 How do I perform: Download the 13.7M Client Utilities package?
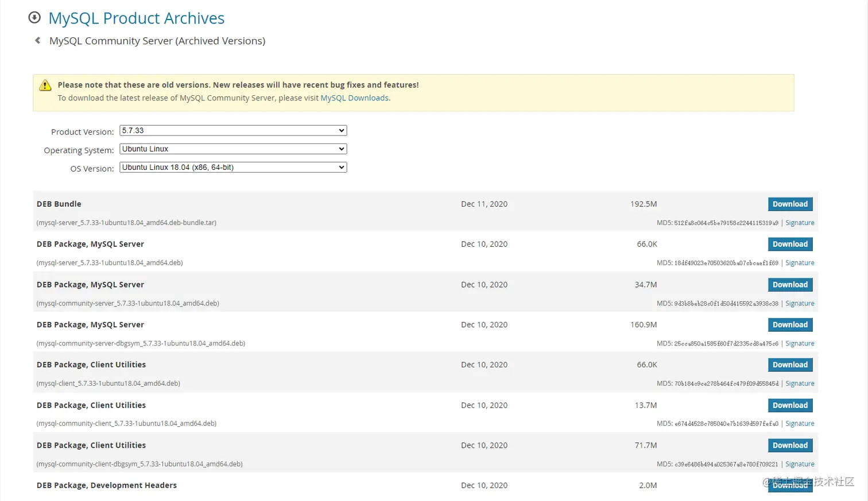[790, 405]
